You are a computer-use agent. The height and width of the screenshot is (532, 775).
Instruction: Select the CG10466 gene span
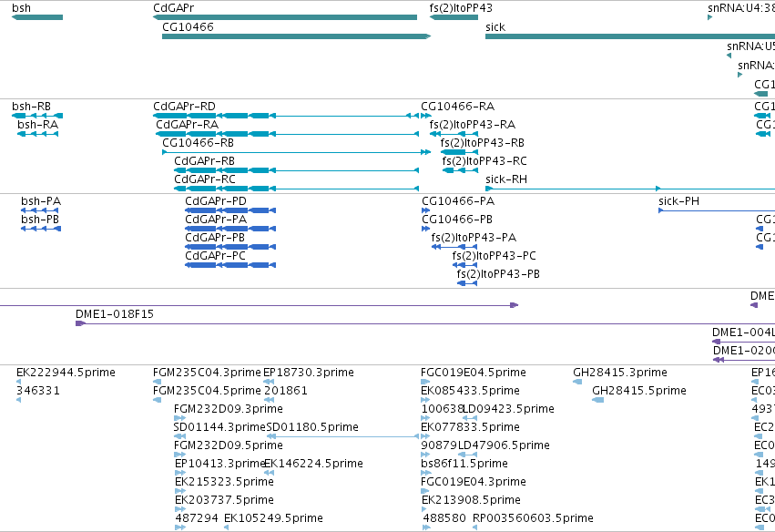coord(297,36)
